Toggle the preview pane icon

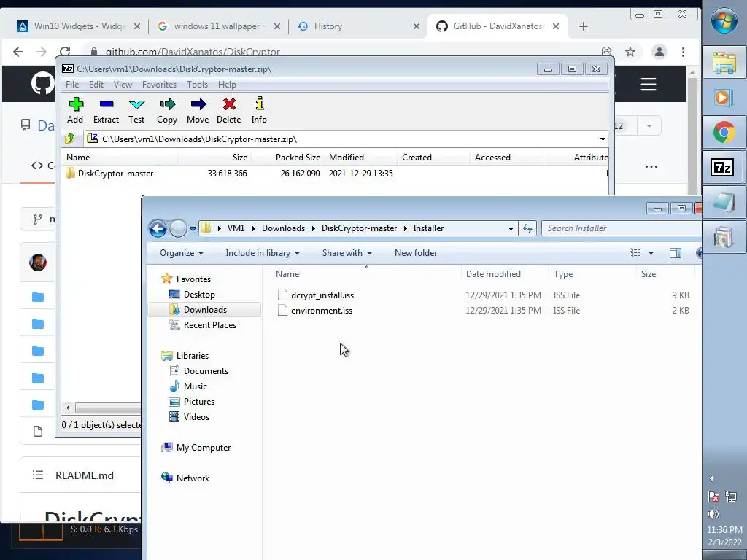676,253
